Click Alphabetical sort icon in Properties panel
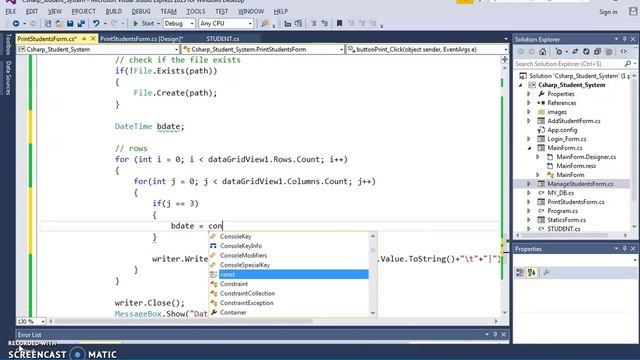Image resolution: width=640 pixels, height=360 pixels. click(531, 272)
